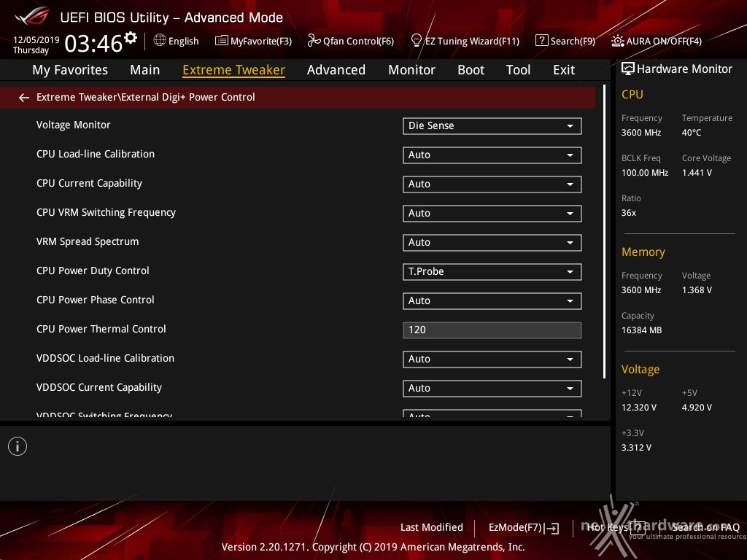The width and height of the screenshot is (747, 560).
Task: Click the 12/05/2019 Thursday date
Action: tap(36, 44)
